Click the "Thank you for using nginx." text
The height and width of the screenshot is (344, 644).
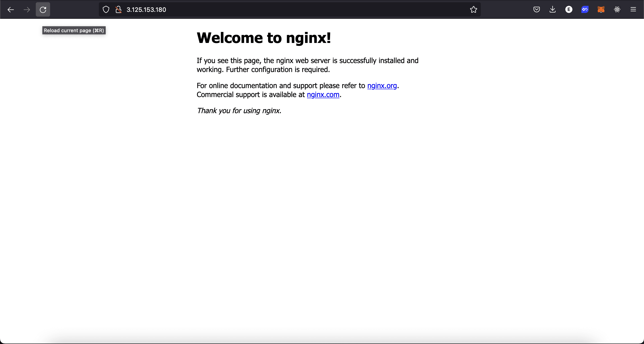(x=239, y=111)
